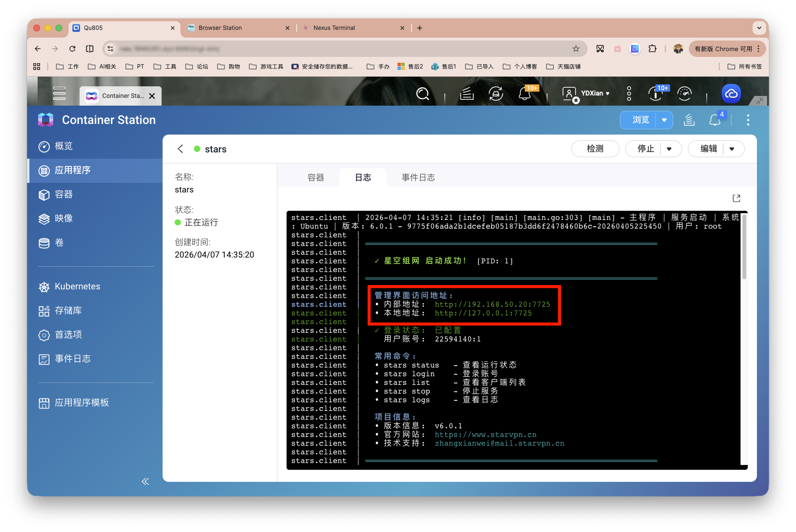Open the dashboard gauge icon

(685, 94)
